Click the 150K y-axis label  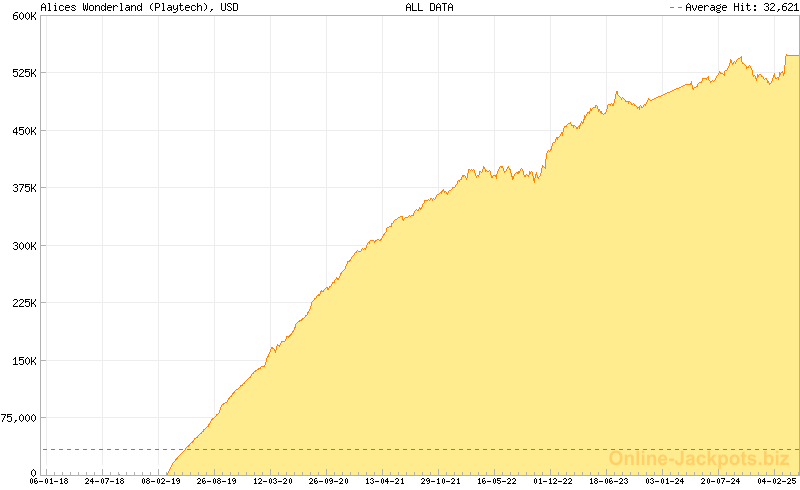click(21, 361)
